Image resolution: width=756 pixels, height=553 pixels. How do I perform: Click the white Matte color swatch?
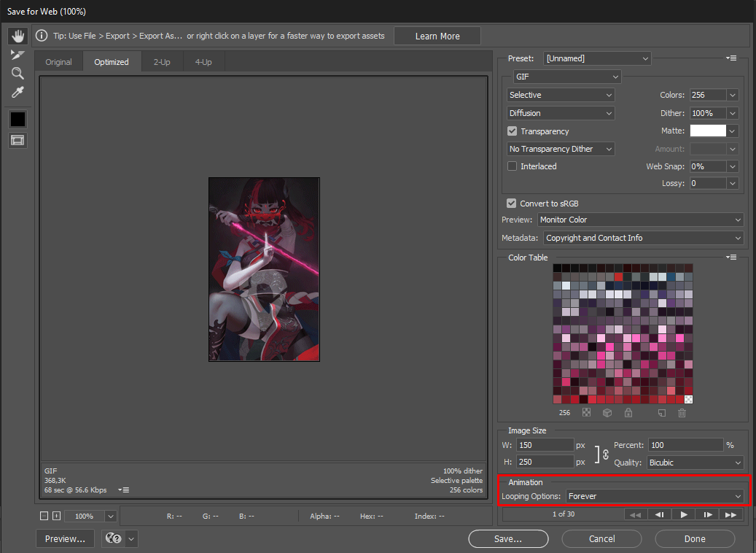(x=708, y=131)
